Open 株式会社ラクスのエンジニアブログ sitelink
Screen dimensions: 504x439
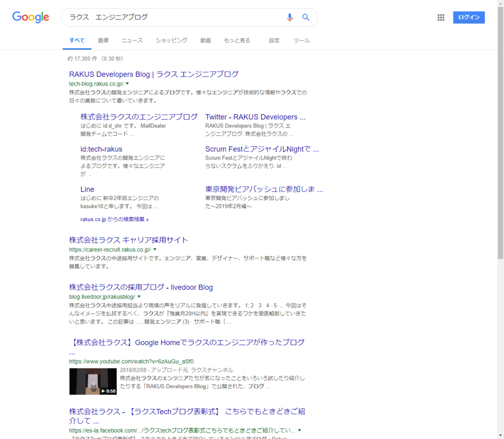point(139,117)
